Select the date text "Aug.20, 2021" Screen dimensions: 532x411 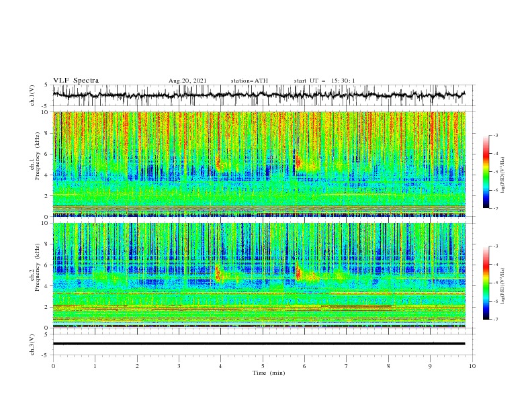tap(187, 81)
